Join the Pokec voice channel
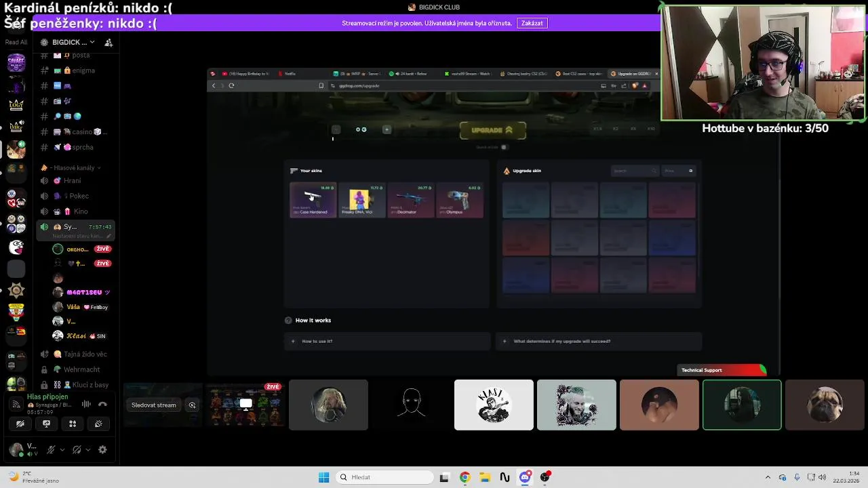 (x=76, y=196)
